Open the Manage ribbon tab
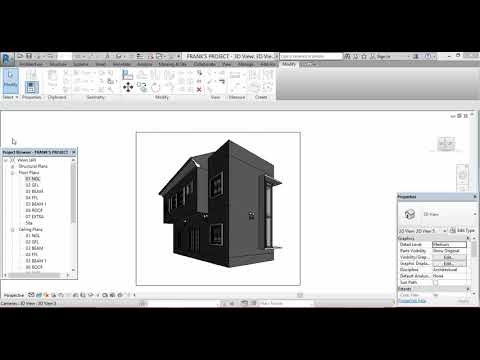 pyautogui.click(x=246, y=64)
